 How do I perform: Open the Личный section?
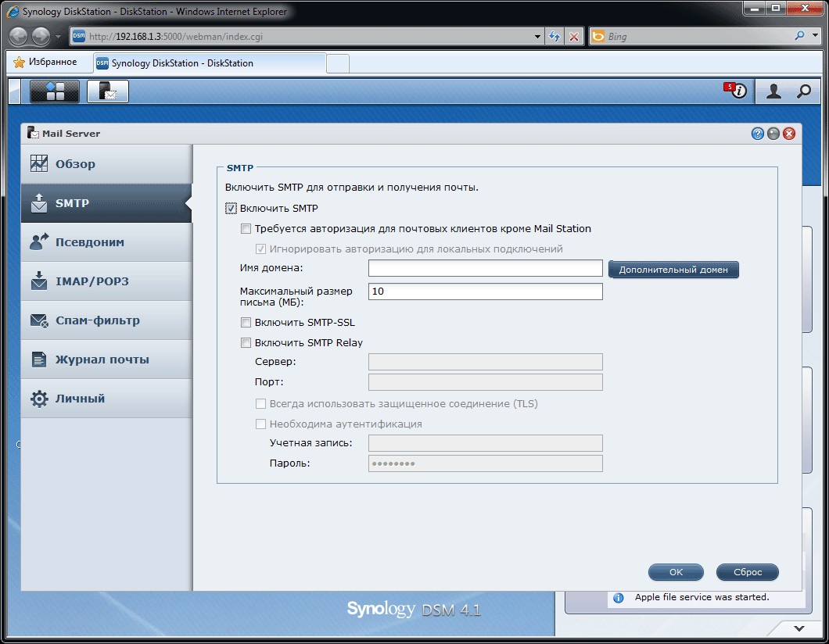click(106, 399)
